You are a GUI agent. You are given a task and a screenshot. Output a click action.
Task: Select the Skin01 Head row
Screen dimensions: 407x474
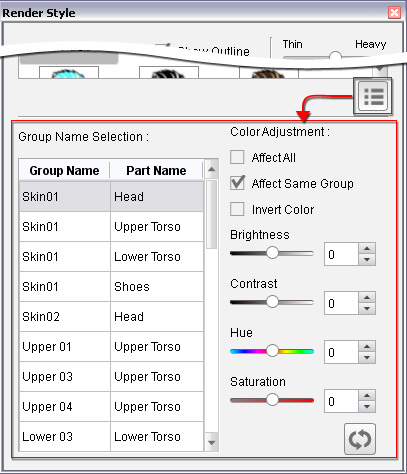[x=111, y=196]
